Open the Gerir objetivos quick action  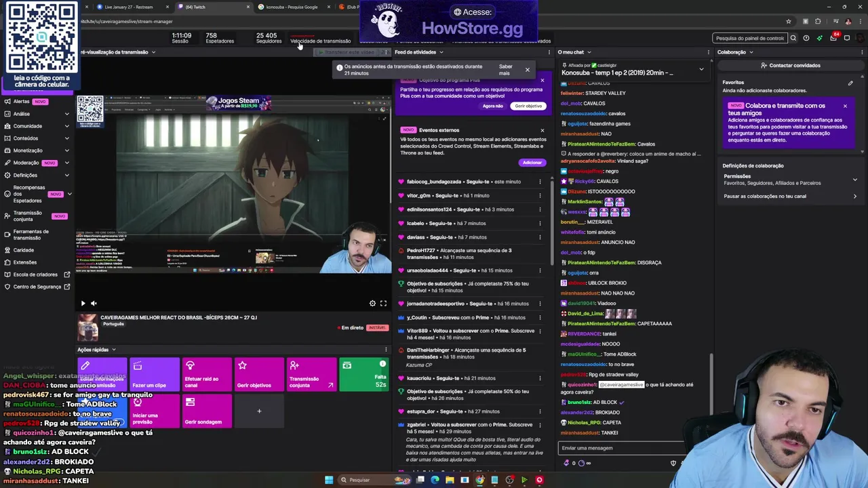[259, 374]
